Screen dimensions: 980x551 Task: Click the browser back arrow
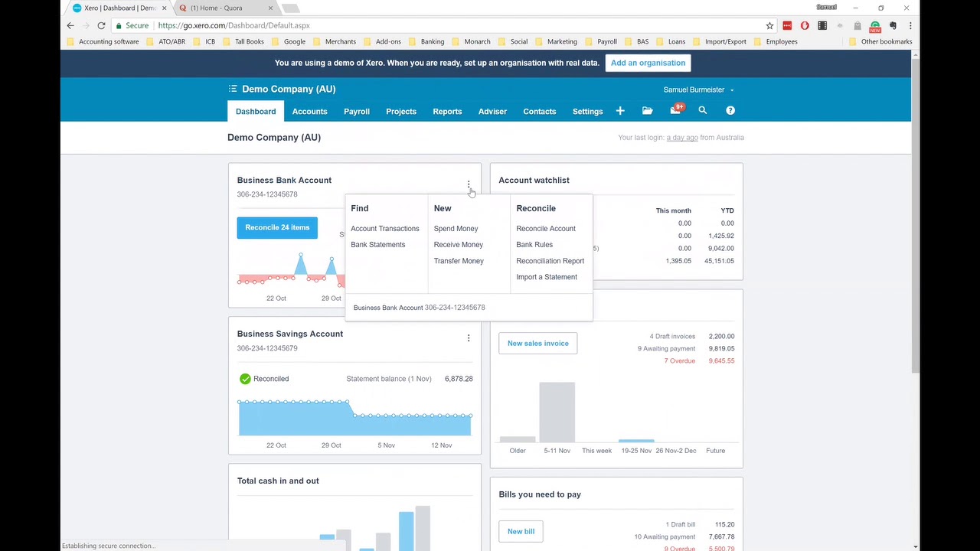coord(70,25)
